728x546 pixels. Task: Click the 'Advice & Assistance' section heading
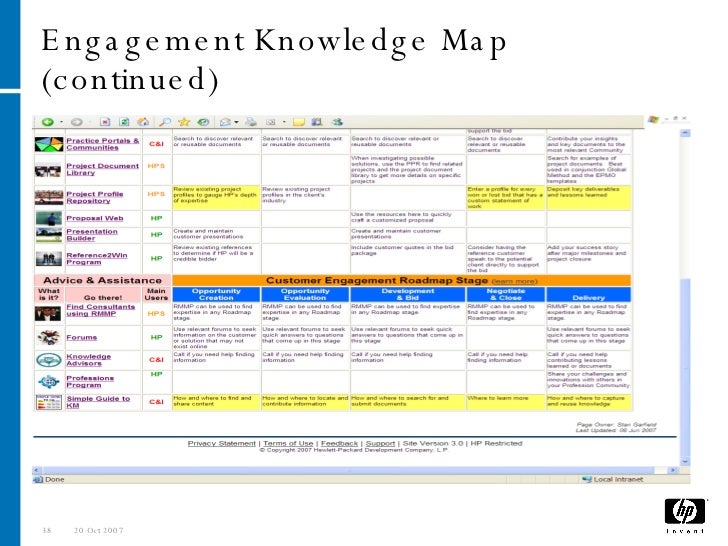click(x=103, y=280)
